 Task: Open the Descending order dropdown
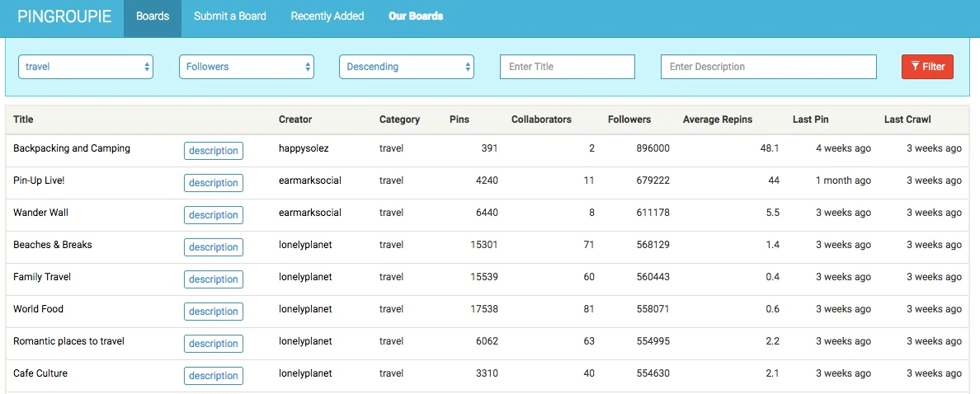[406, 67]
